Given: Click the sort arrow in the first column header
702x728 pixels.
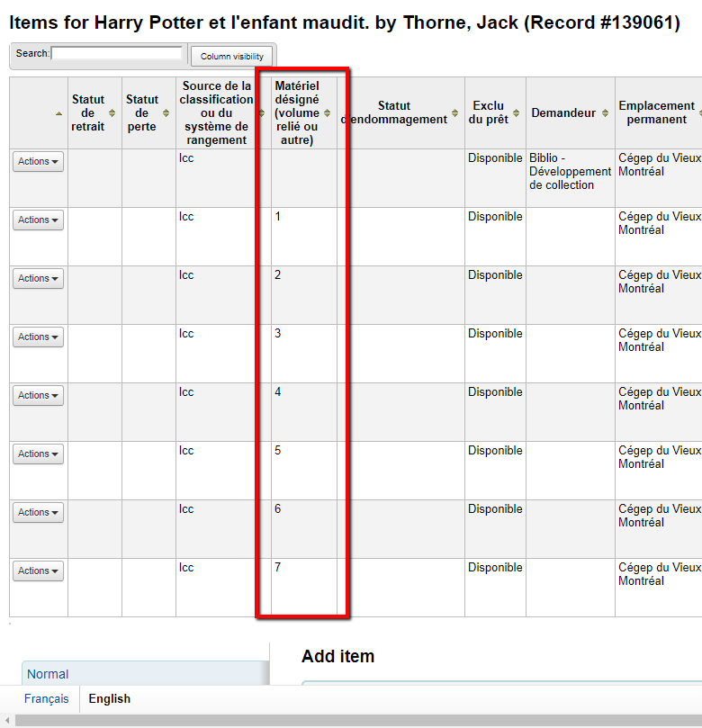Looking at the screenshot, I should point(59,113).
